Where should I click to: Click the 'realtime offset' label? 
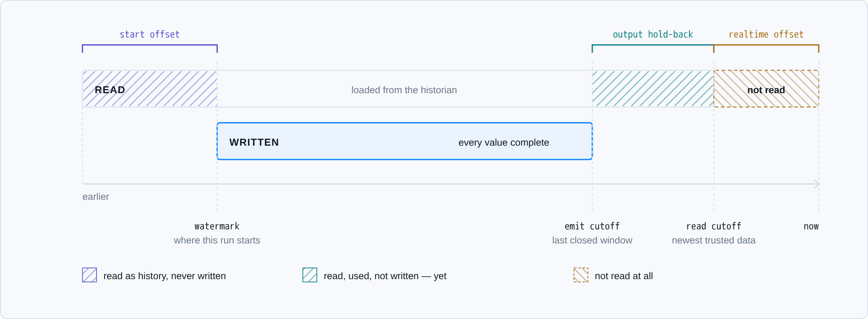(766, 34)
